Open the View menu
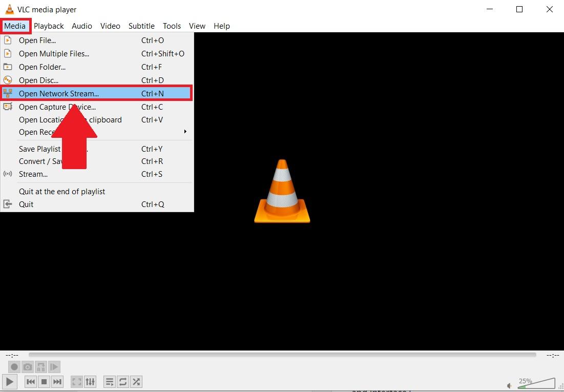The height and width of the screenshot is (392, 564). (x=197, y=26)
